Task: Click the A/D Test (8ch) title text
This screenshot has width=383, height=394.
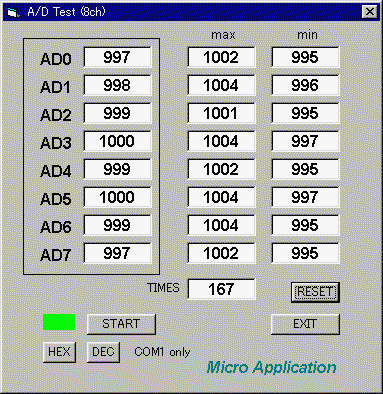Action: coord(66,12)
